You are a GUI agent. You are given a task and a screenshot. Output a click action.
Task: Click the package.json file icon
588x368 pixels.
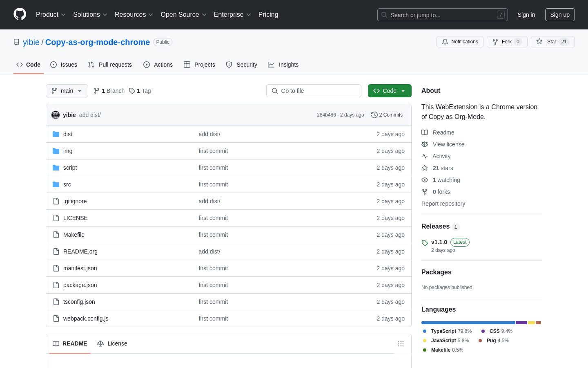coord(56,285)
